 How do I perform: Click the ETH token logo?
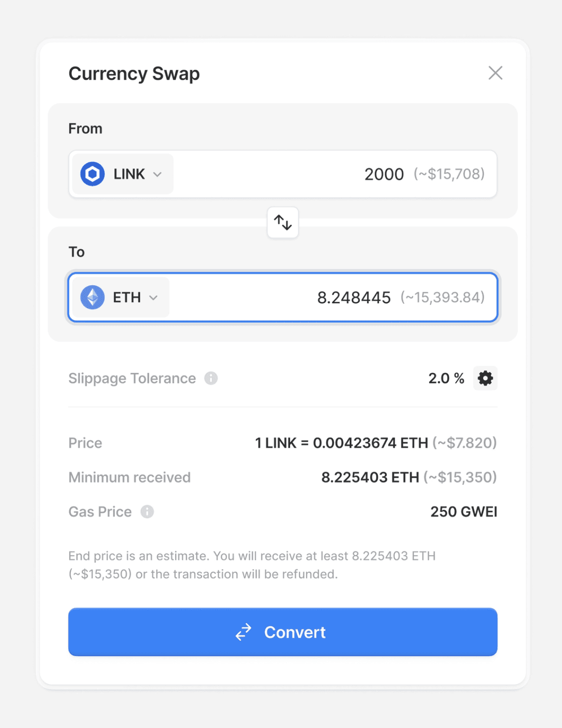point(92,297)
